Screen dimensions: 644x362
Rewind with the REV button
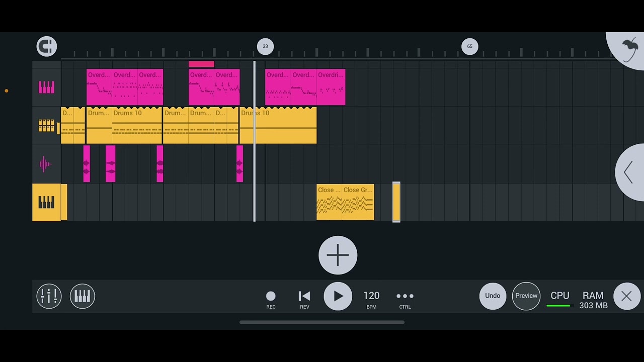(x=304, y=299)
